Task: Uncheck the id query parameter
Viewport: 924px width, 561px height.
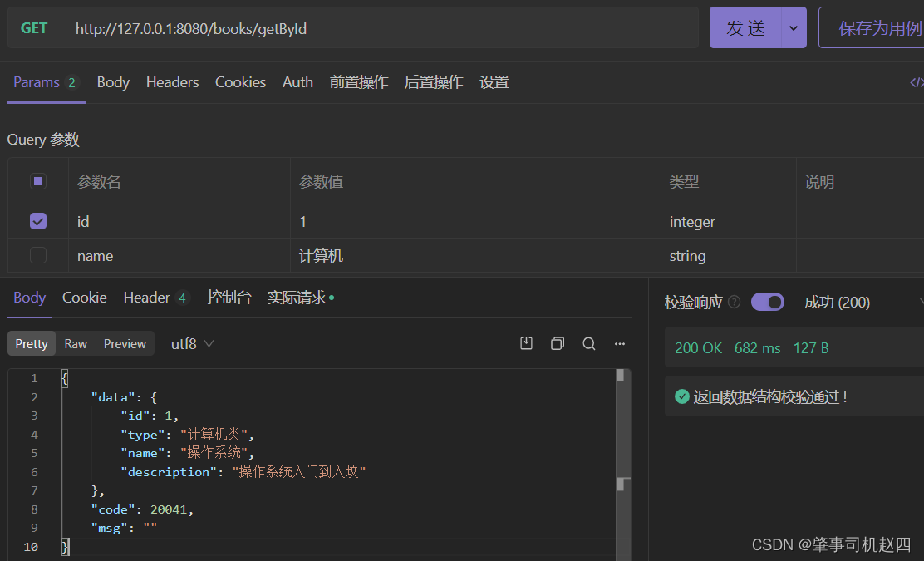Action: [x=38, y=221]
